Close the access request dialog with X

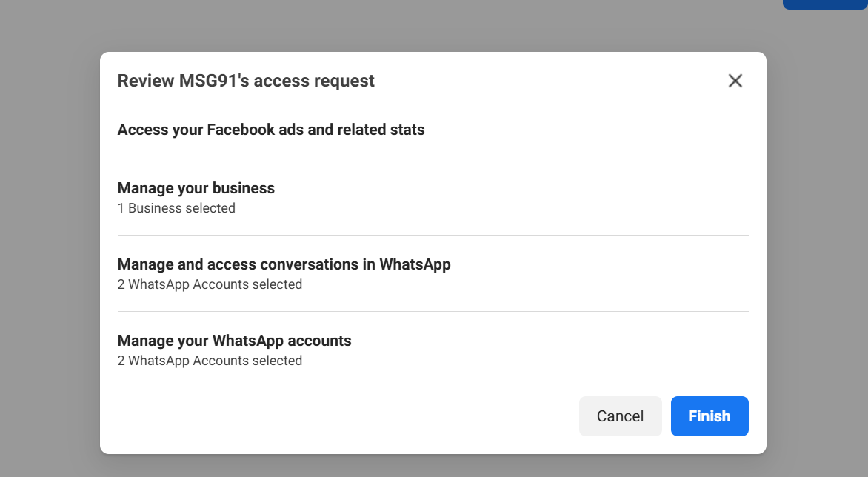(x=735, y=81)
